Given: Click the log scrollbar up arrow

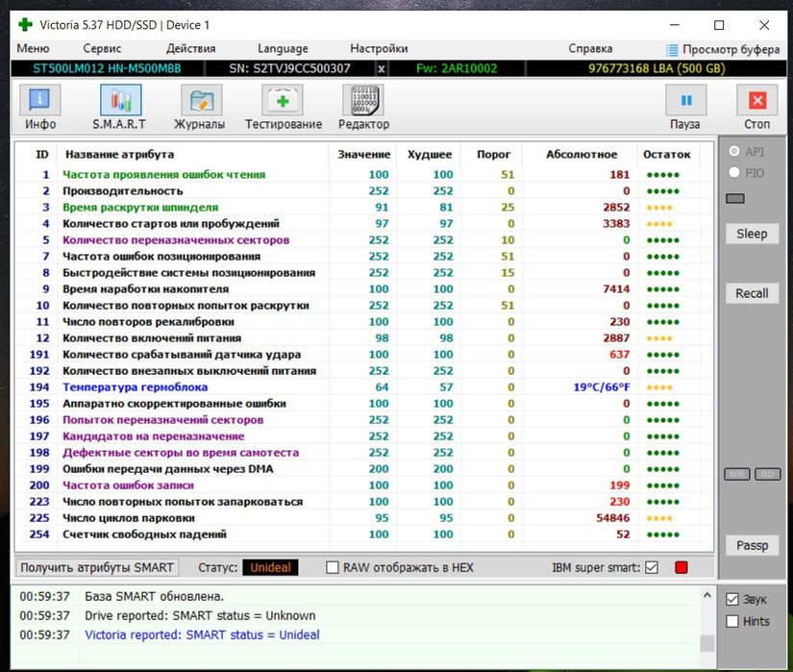Looking at the screenshot, I should click(x=707, y=595).
